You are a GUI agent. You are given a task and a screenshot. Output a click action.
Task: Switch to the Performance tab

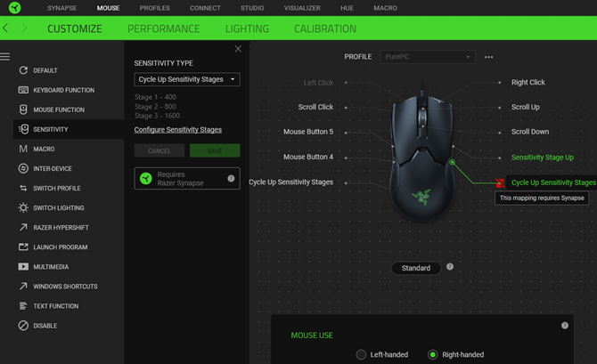click(x=164, y=28)
